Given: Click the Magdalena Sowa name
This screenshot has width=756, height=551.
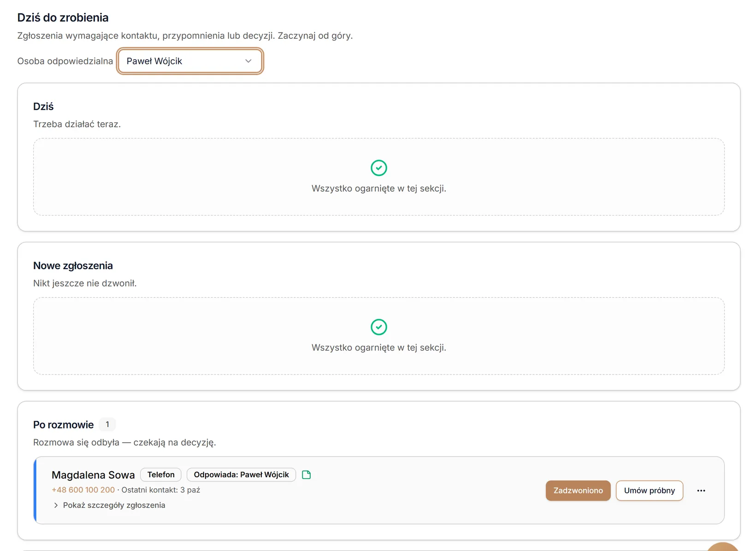Looking at the screenshot, I should 93,475.
